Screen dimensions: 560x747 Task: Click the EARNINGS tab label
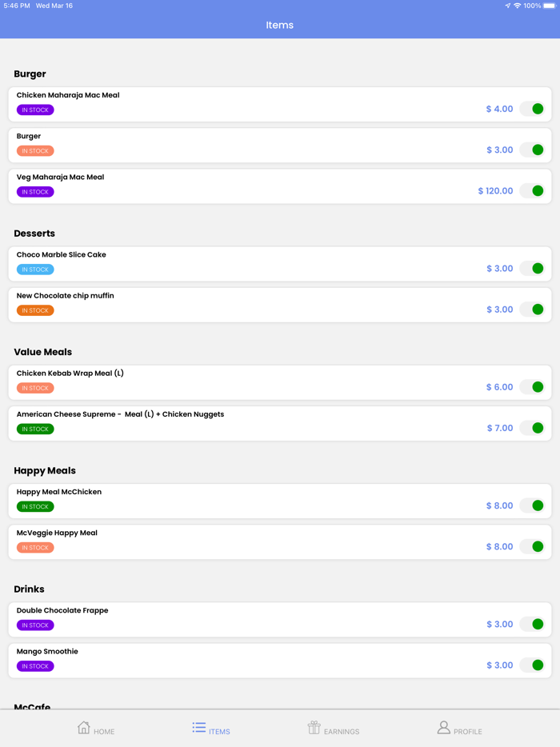tap(342, 732)
